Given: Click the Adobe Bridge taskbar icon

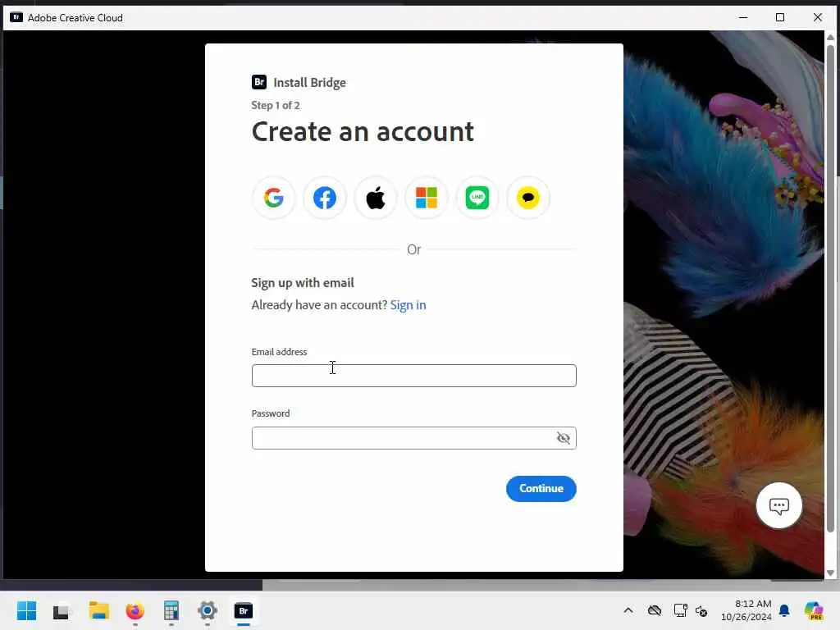Looking at the screenshot, I should (243, 610).
